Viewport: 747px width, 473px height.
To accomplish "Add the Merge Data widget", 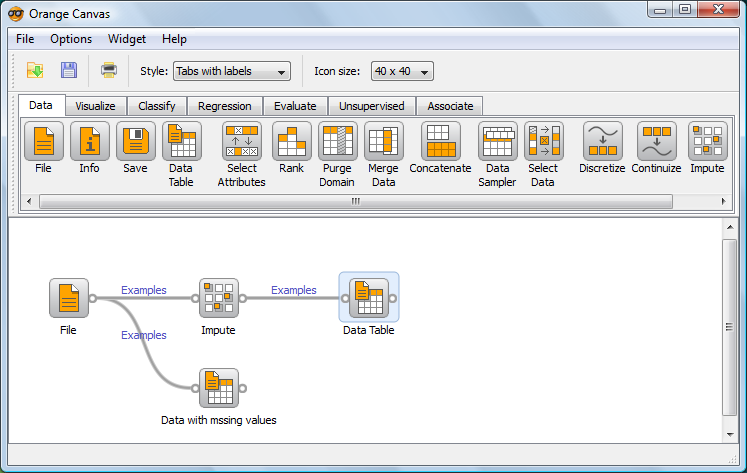I will pos(384,141).
